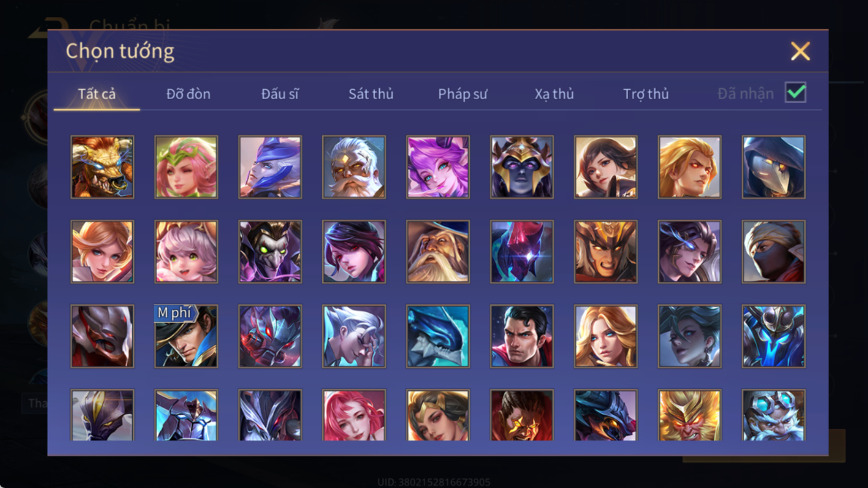Choose the hero tagged 'M phí'
The image size is (868, 488).
click(186, 336)
